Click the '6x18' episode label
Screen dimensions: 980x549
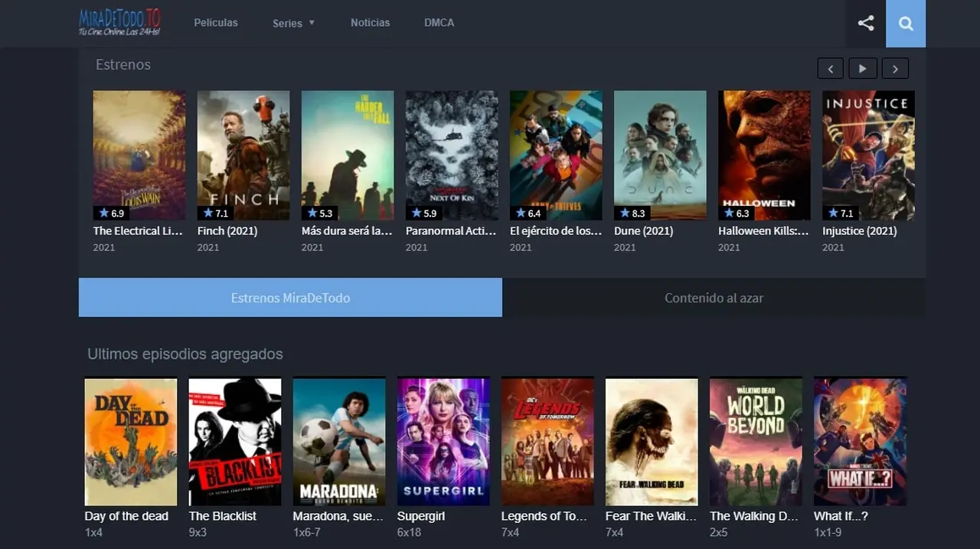(409, 532)
